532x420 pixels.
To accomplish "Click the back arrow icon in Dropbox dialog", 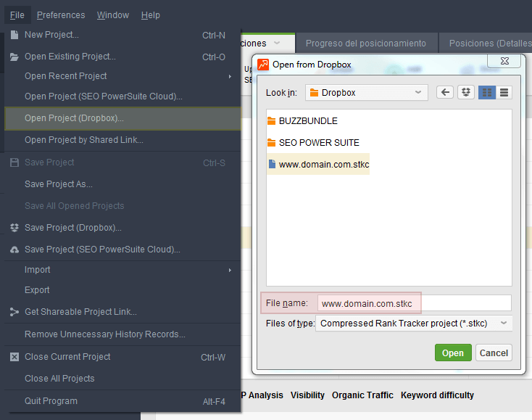I will click(x=445, y=92).
